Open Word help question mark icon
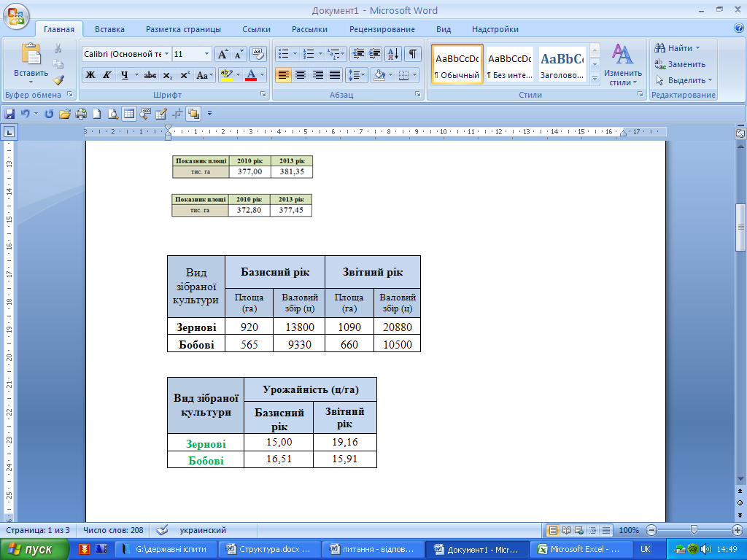 739,28
